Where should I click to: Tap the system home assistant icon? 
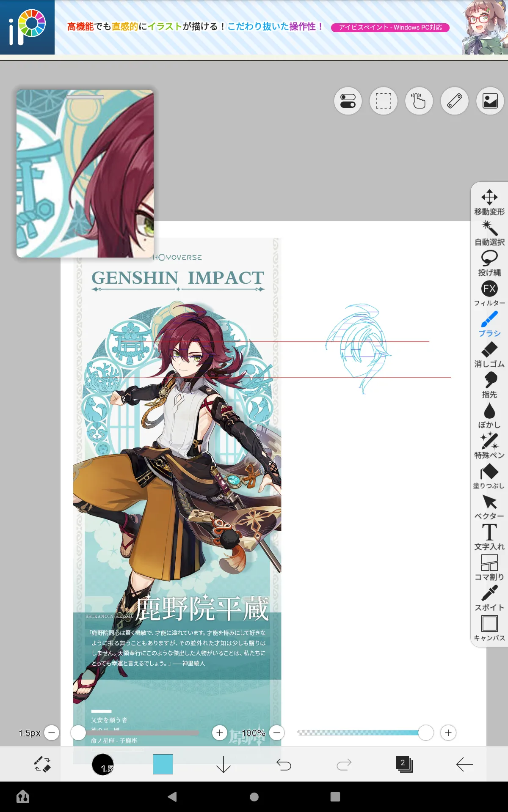click(23, 797)
